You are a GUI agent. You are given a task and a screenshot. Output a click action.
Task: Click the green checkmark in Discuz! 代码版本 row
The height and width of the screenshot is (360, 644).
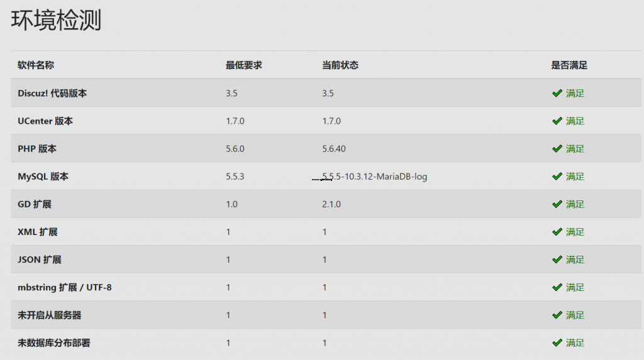coord(557,93)
